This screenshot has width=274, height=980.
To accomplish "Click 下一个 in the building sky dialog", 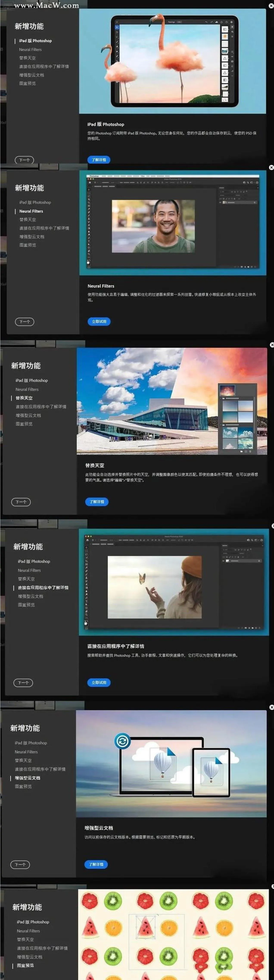I will [x=21, y=502].
